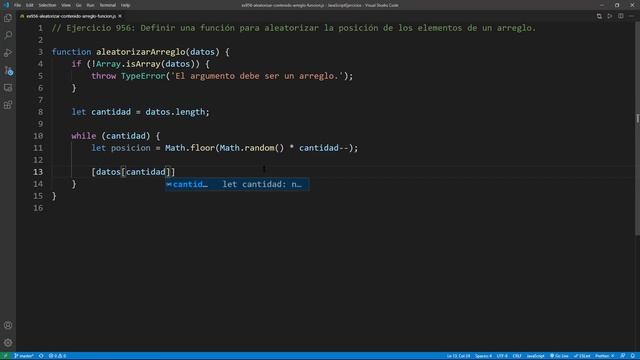Click the suggestion symbol icon beside cantid…
This screenshot has height=360, width=640.
pos(169,184)
